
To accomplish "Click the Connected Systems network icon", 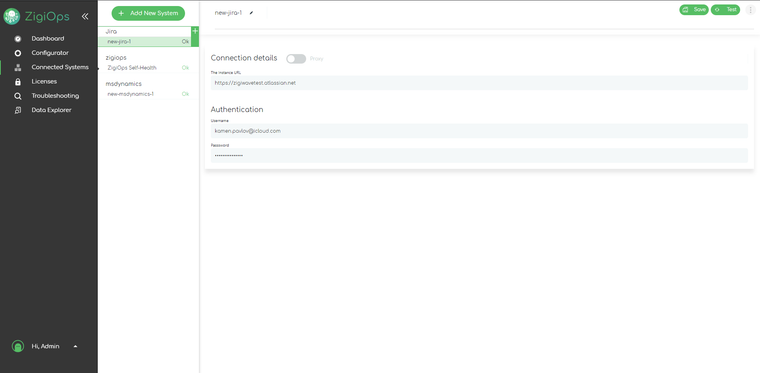I will [x=18, y=67].
